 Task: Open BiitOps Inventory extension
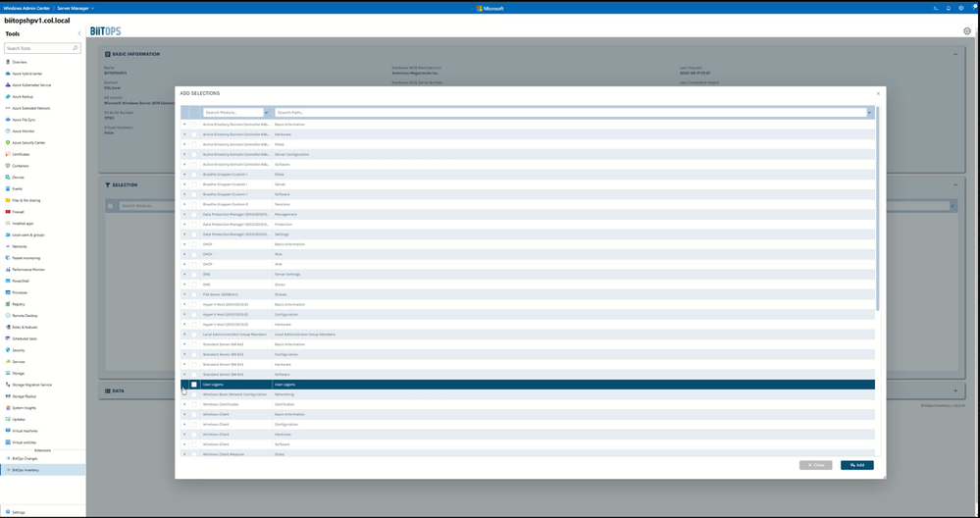click(x=26, y=470)
